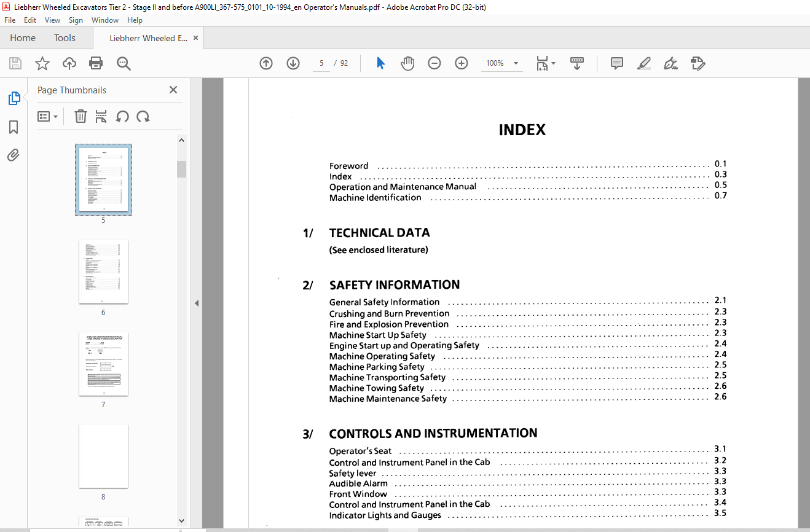Open the Sign menu
Image resolution: width=810 pixels, height=532 pixels.
[x=76, y=20]
